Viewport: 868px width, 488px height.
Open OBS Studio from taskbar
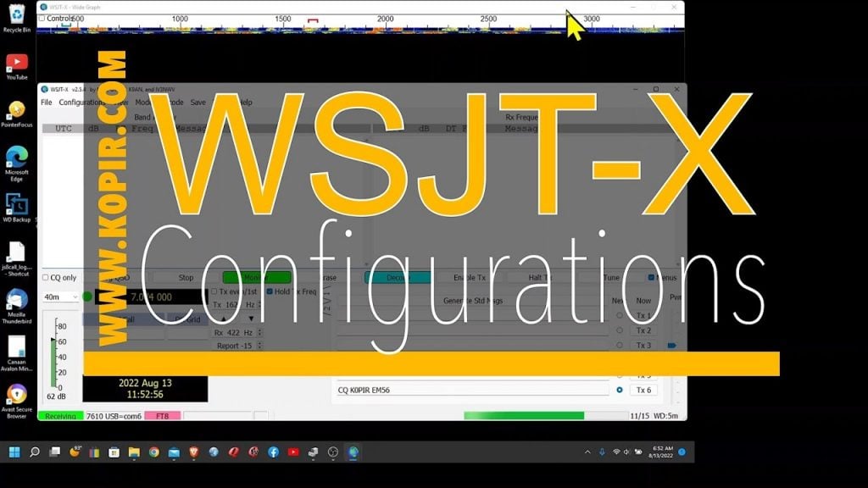pyautogui.click(x=333, y=452)
